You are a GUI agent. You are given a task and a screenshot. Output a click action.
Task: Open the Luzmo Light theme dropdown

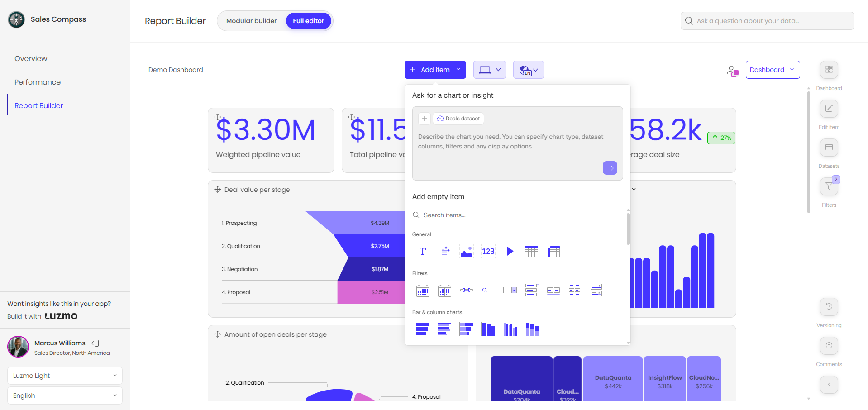65,376
